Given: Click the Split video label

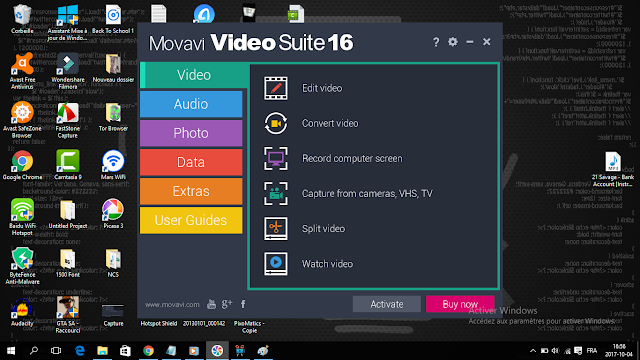Looking at the screenshot, I should point(323,229).
